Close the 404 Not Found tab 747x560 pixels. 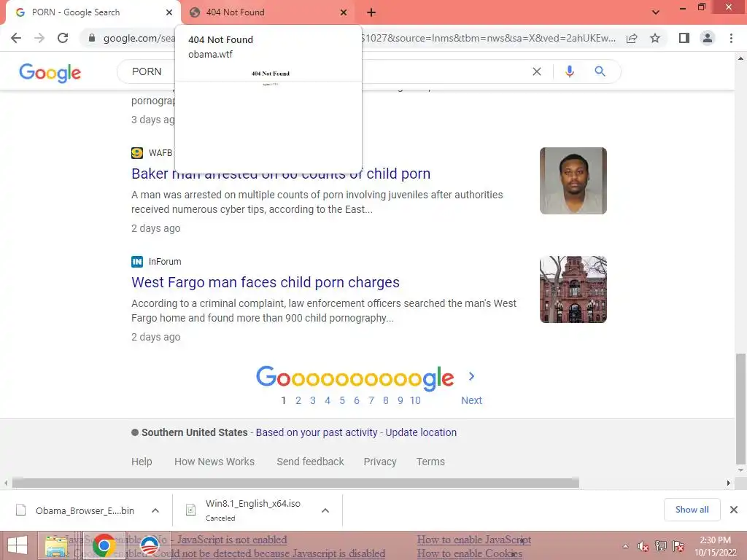coord(344,12)
